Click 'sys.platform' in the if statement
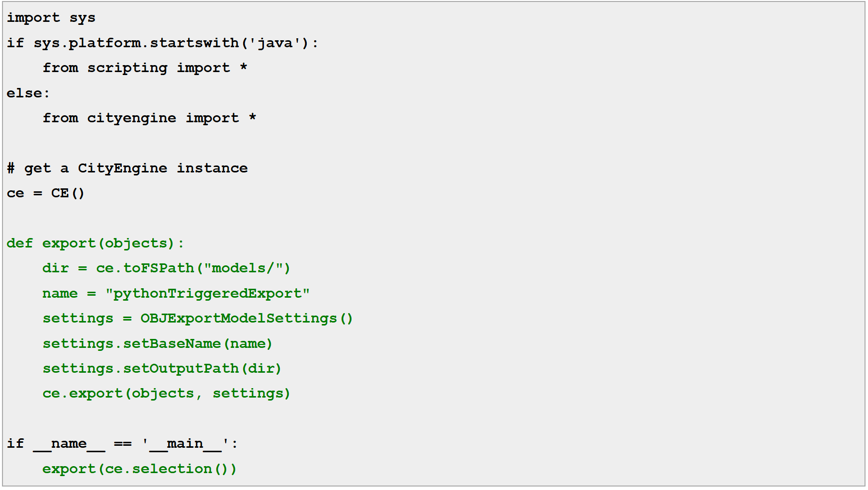This screenshot has height=490, width=868. [87, 43]
